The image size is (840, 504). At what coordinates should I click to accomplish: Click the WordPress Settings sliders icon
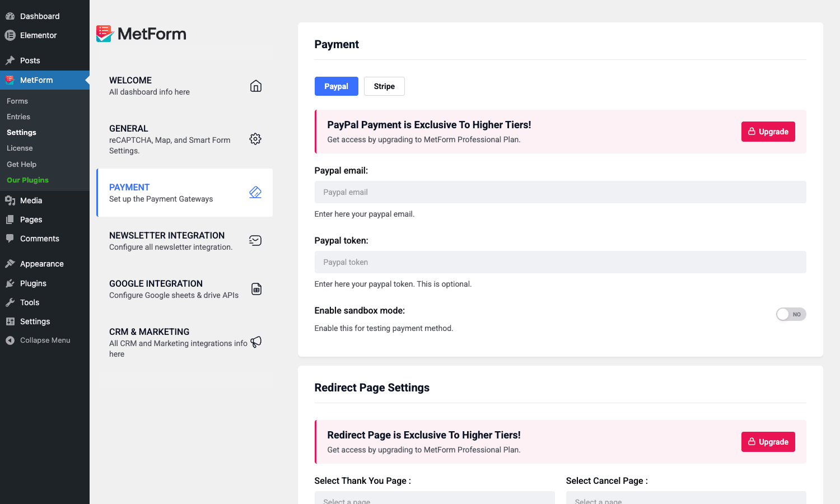10,321
